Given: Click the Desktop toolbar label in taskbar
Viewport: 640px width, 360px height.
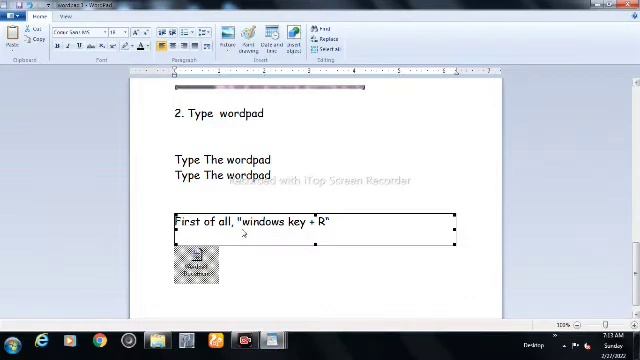Looking at the screenshot, I should click(x=534, y=345).
